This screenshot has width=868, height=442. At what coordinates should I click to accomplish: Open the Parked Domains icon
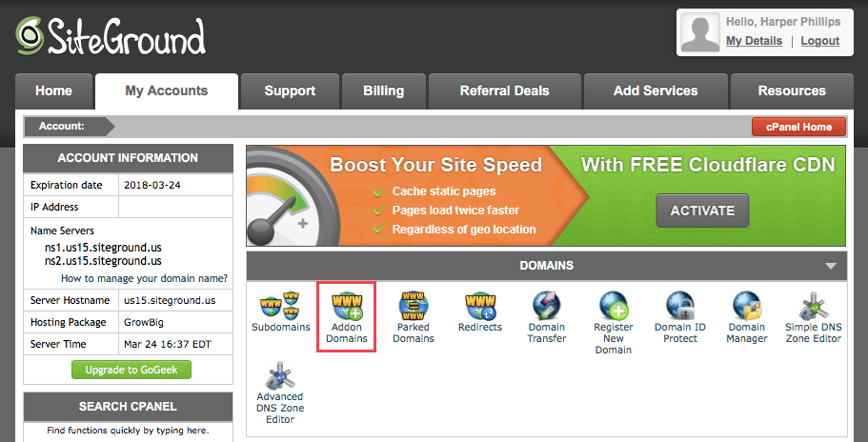tap(414, 306)
